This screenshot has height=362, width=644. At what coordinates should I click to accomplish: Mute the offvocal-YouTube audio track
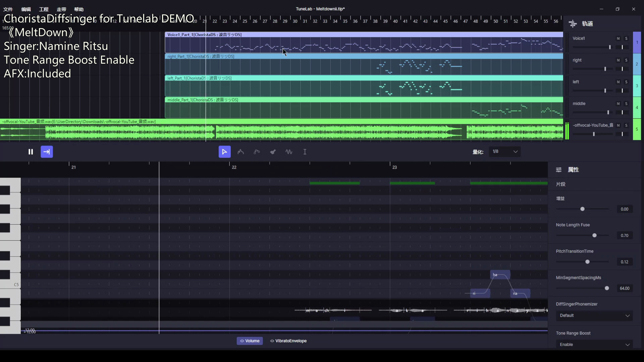tap(618, 125)
